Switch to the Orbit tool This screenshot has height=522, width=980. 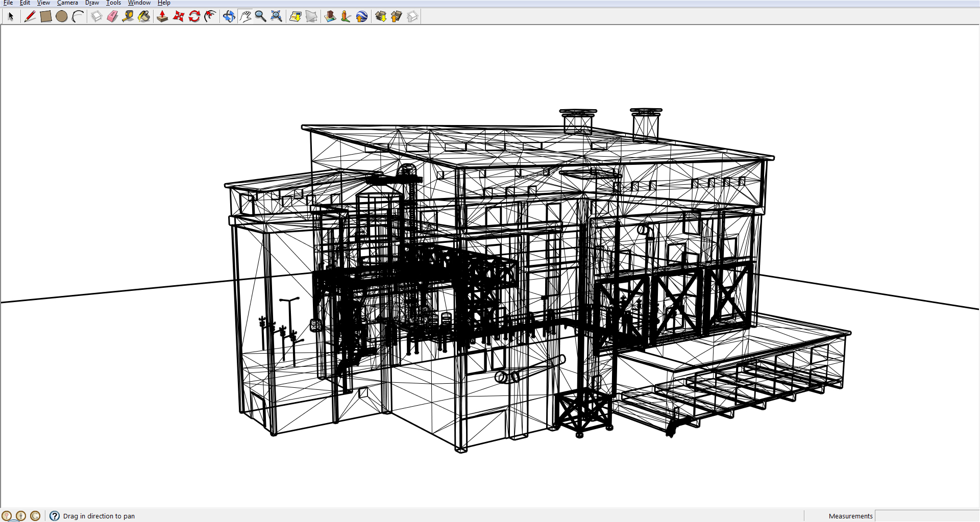tap(229, 16)
